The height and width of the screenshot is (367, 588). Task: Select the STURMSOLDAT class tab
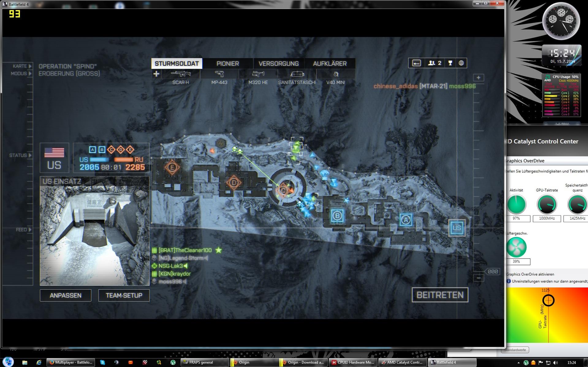point(177,63)
